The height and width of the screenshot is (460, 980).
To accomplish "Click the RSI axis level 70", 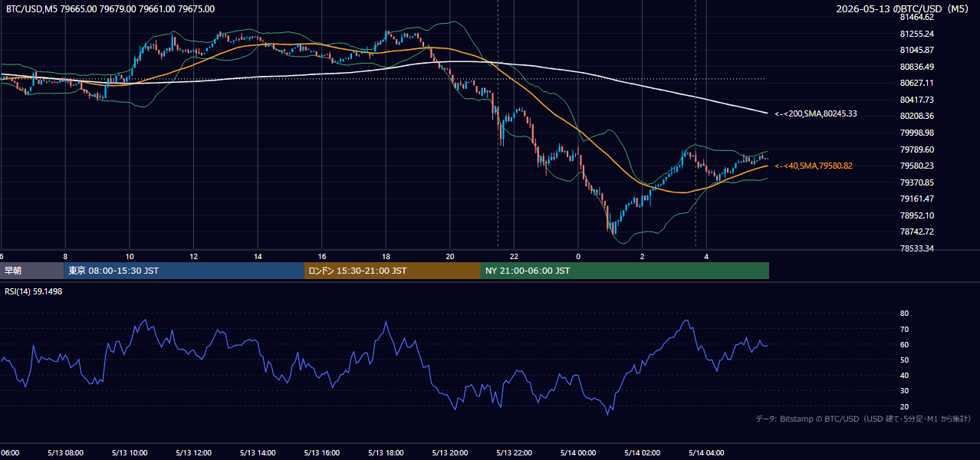I will [x=905, y=329].
